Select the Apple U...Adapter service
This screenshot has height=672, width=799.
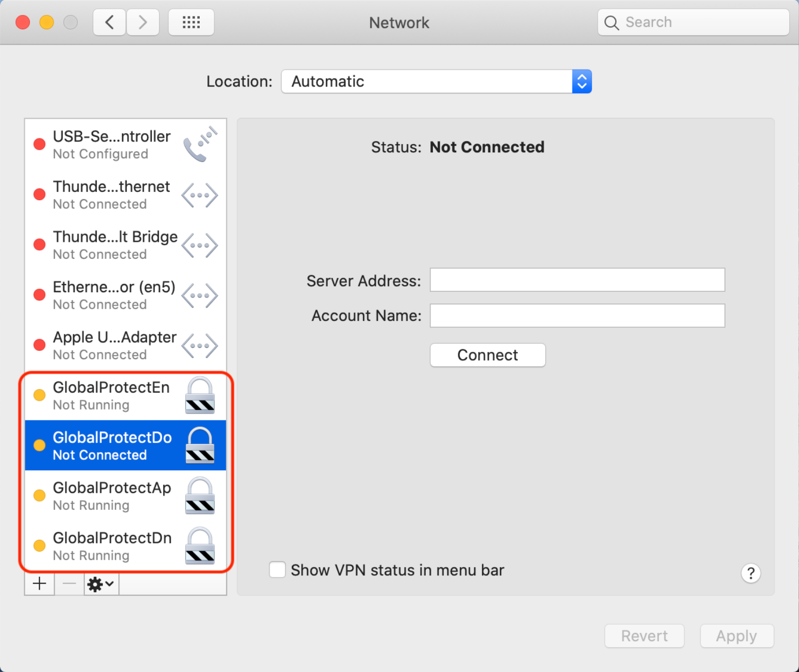[x=126, y=345]
